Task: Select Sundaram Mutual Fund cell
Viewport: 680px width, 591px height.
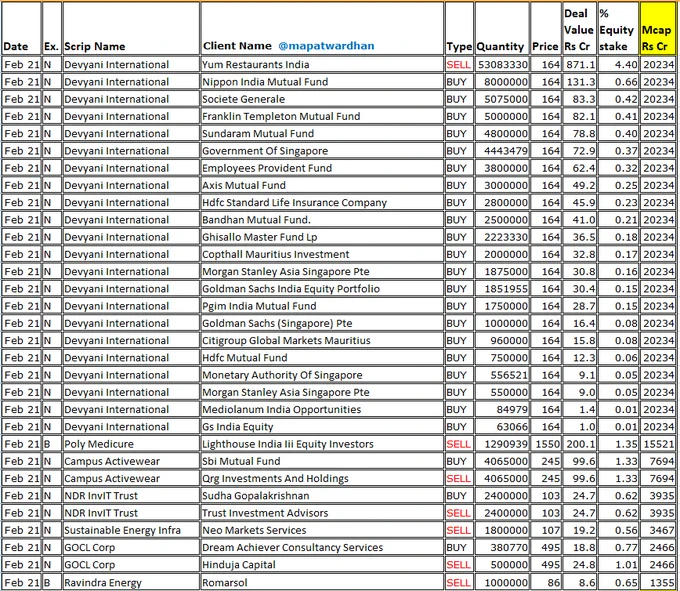Action: (322, 134)
